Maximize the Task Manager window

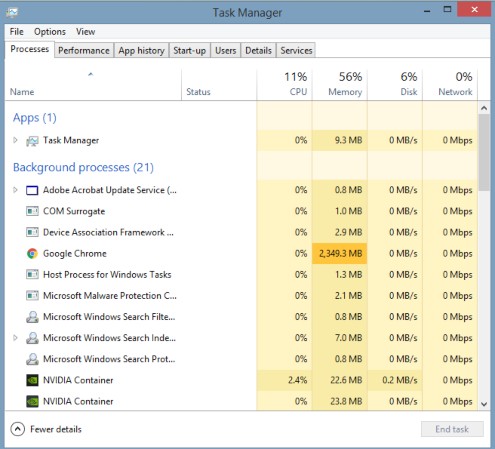point(447,9)
